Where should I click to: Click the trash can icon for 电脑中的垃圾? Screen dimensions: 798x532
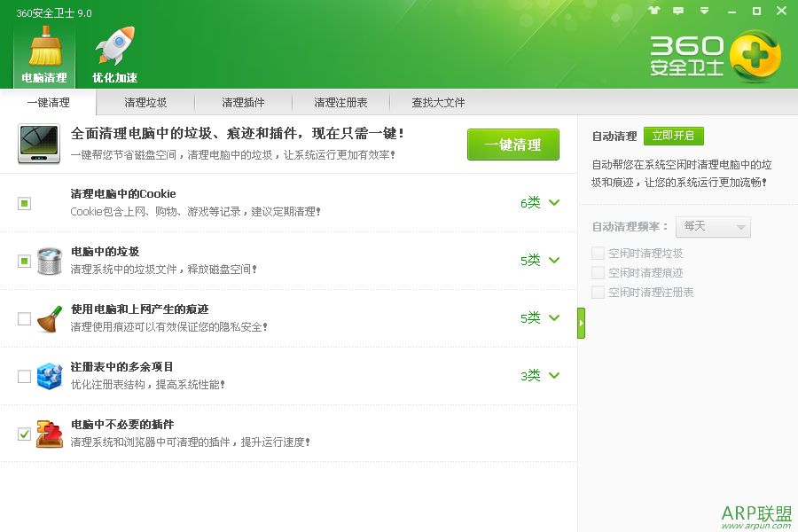[50, 262]
